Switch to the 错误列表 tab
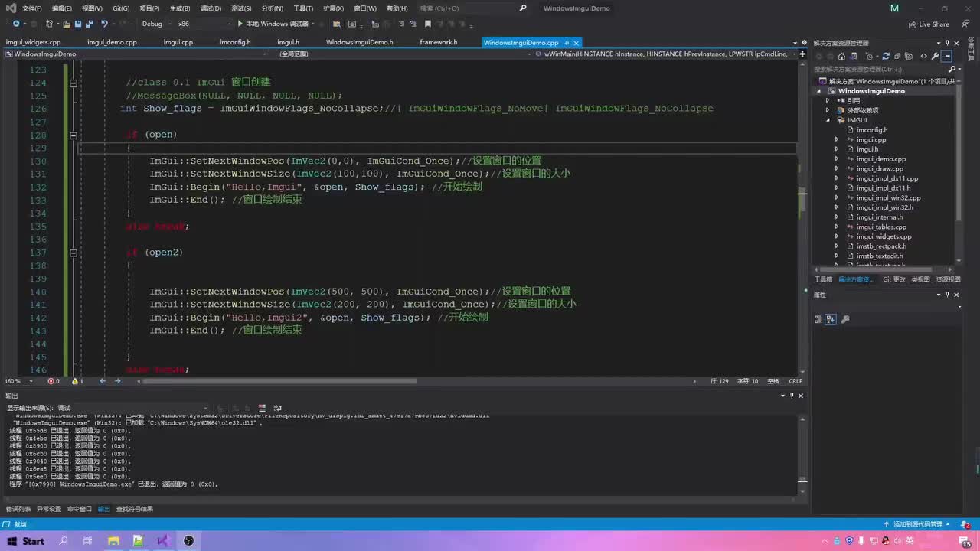The height and width of the screenshot is (551, 980). click(18, 509)
